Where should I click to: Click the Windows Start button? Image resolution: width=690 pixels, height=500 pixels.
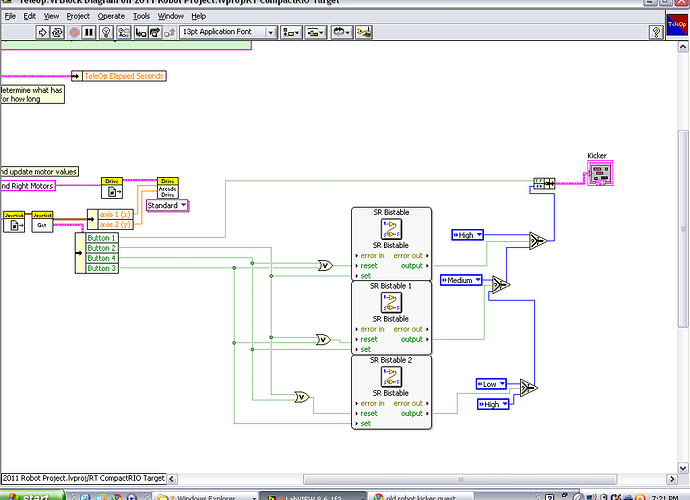click(32, 496)
